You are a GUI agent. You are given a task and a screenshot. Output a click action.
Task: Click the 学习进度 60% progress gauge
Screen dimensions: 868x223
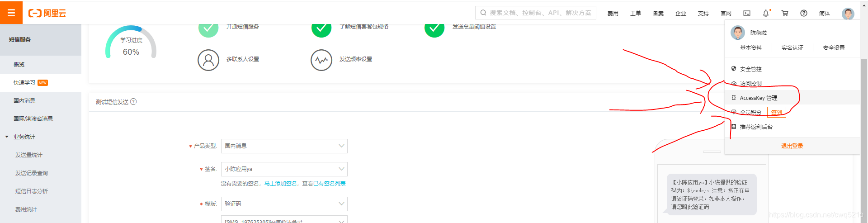(x=131, y=42)
